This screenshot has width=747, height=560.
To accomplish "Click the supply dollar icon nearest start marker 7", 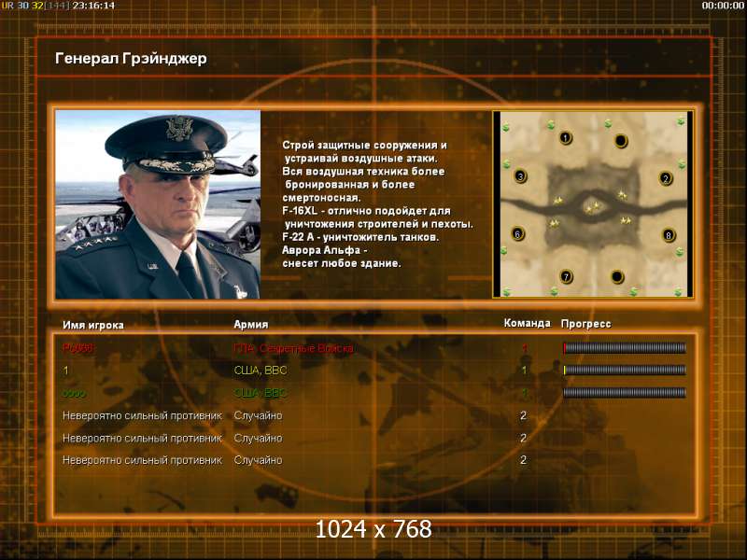I will [554, 291].
